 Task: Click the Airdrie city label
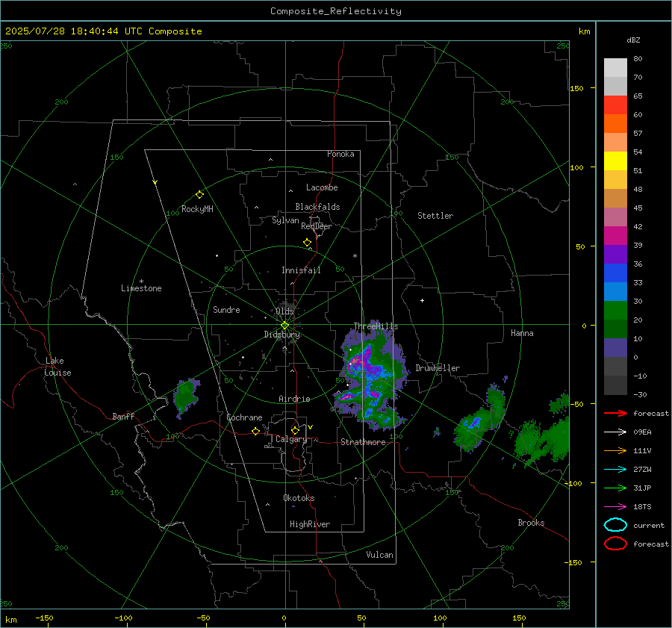click(x=294, y=399)
